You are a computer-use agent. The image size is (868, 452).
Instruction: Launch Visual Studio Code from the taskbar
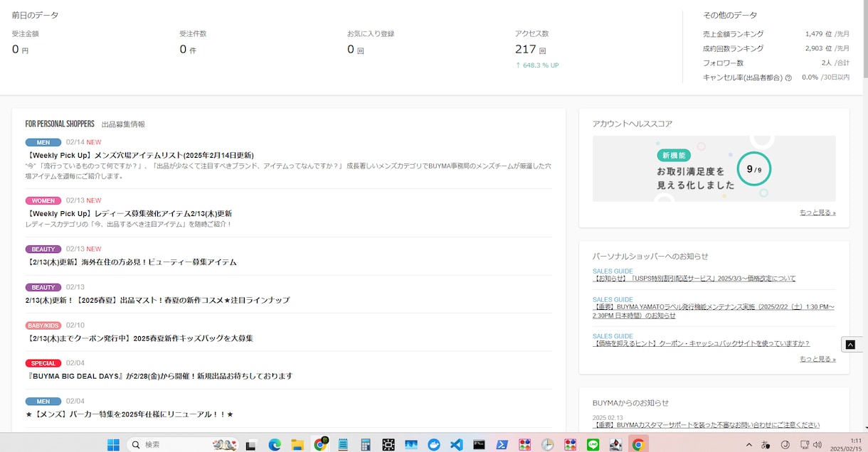[457, 445]
